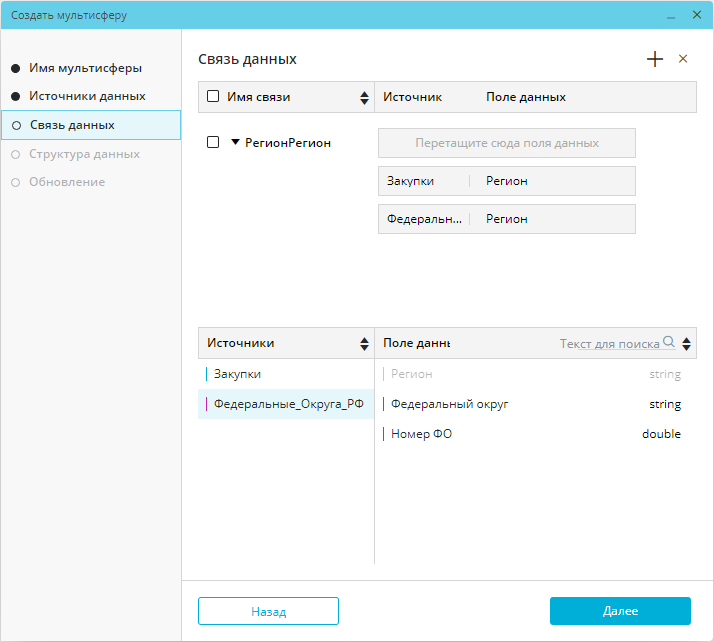Open the Имя мультисферы step
The image size is (714, 642).
[x=85, y=68]
